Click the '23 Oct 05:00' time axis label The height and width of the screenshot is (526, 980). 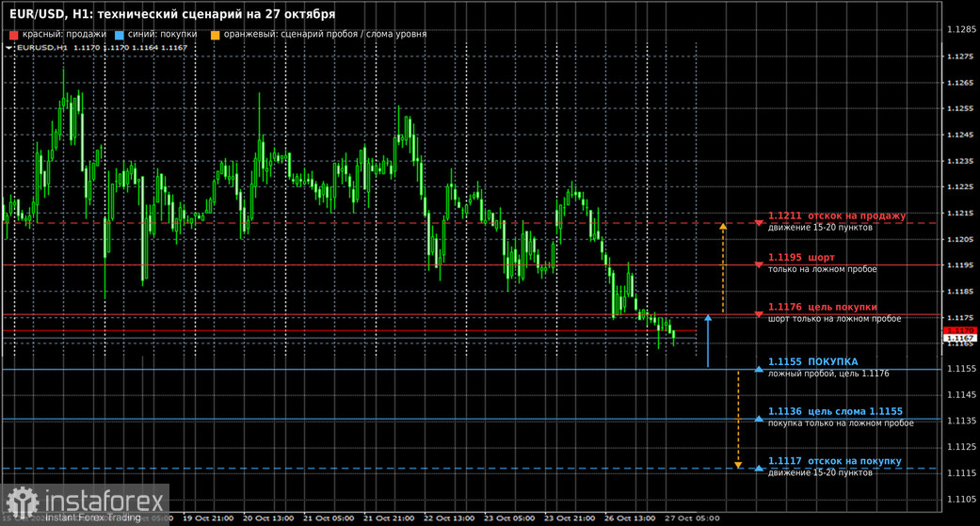point(509,518)
